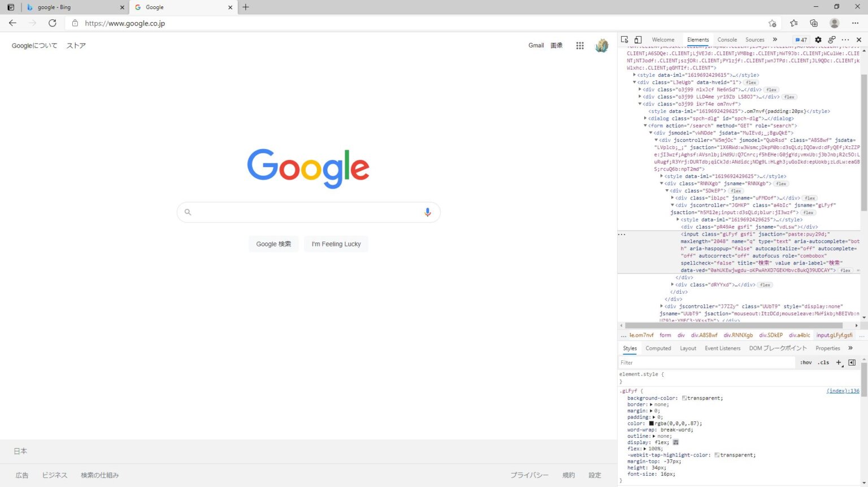Show more DevTools tabs after Sources
Viewport: 868px width, 487px height.
click(x=775, y=40)
